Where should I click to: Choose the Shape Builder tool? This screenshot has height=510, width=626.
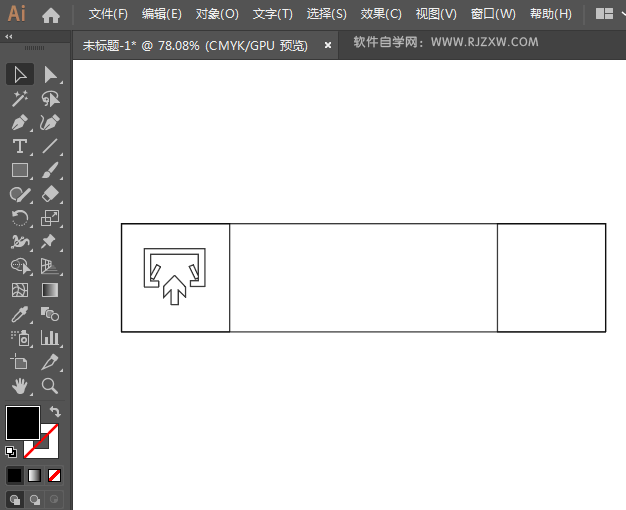click(x=20, y=266)
